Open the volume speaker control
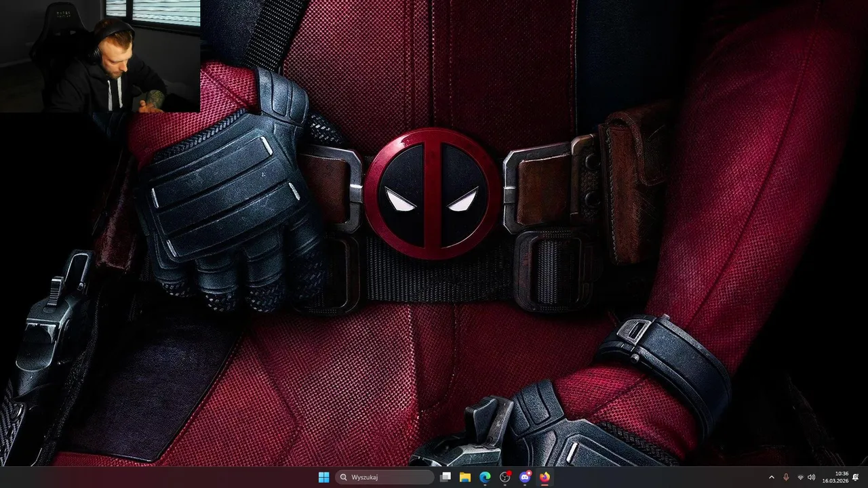This screenshot has height=488, width=868. click(812, 477)
